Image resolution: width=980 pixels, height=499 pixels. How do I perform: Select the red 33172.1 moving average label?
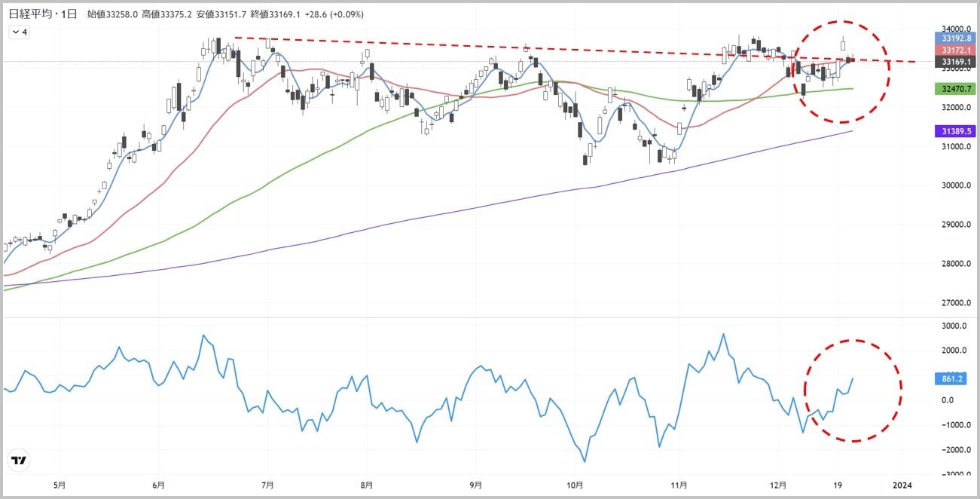click(x=954, y=49)
